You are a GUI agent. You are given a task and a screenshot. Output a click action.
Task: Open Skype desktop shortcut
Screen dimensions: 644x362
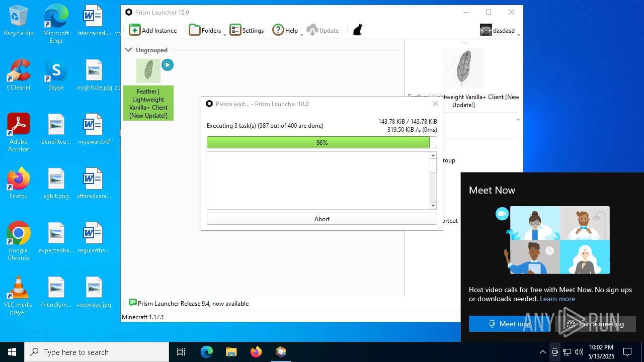coord(56,75)
